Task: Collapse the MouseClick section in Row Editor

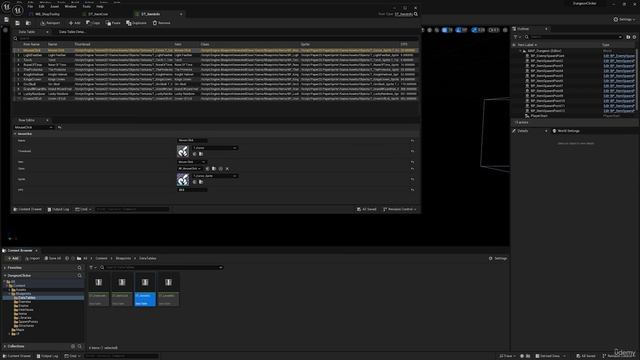Action: click(16, 134)
